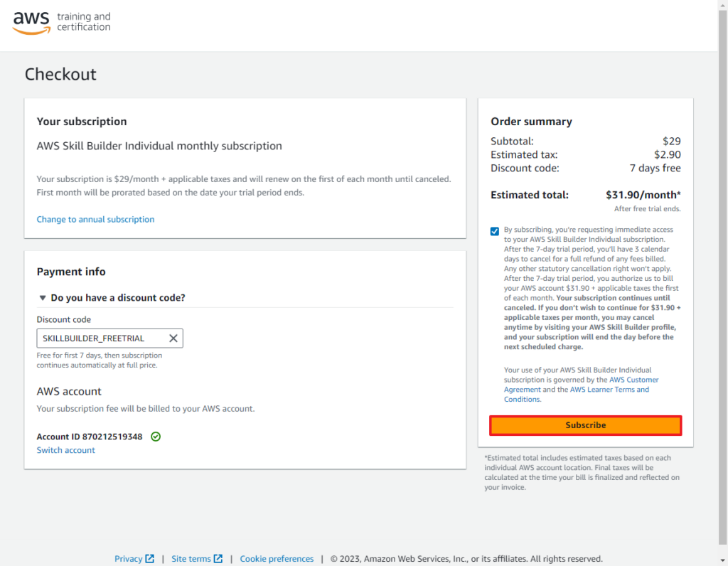This screenshot has height=566, width=728.
Task: Click the external link icon beside Privacy
Action: 149,559
